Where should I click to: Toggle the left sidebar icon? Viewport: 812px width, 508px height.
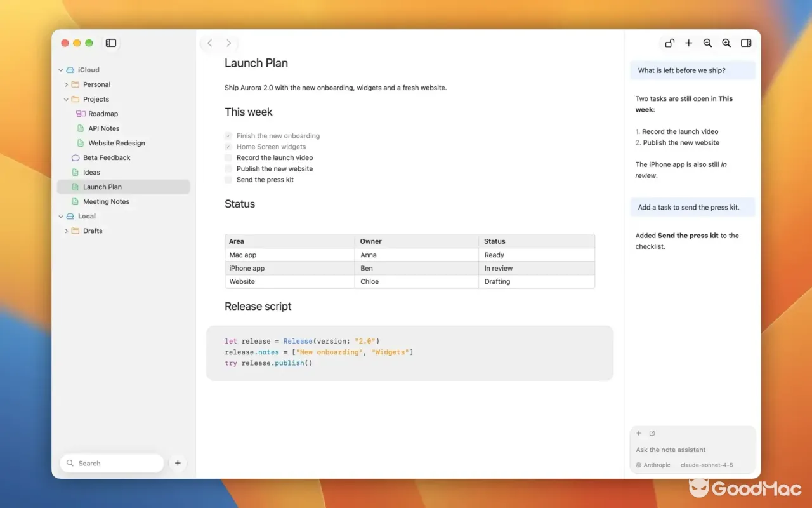pos(111,43)
